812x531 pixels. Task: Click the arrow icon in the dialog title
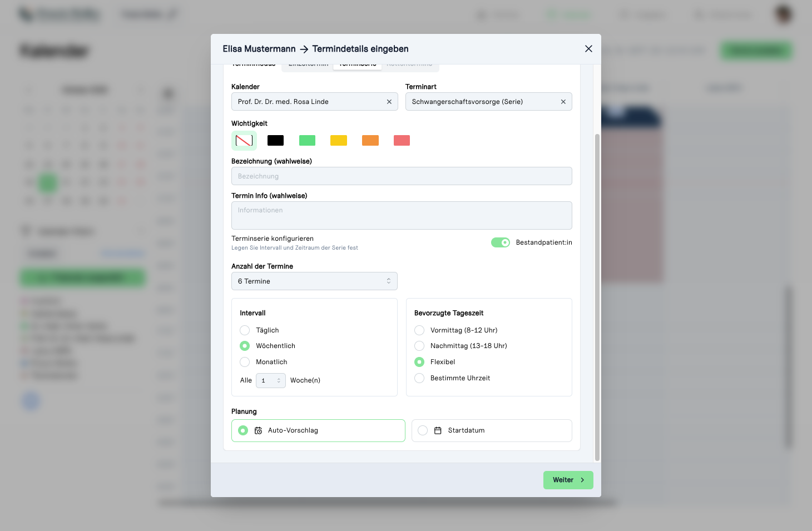click(x=304, y=49)
